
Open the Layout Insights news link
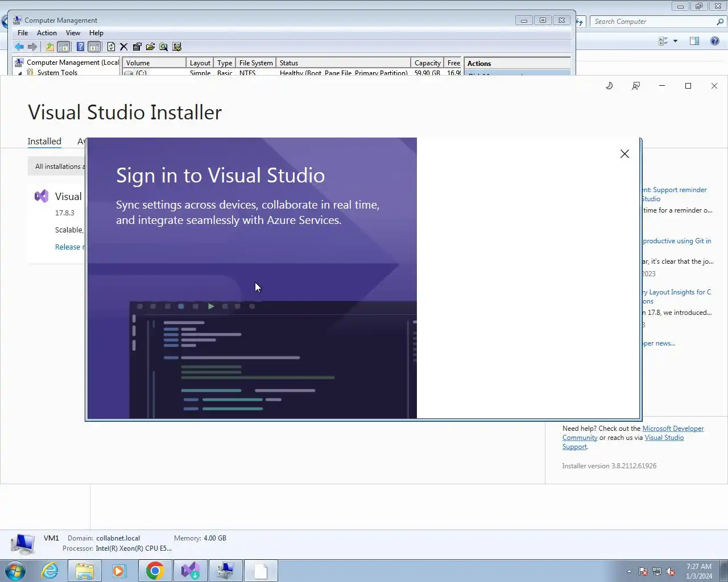coord(677,297)
